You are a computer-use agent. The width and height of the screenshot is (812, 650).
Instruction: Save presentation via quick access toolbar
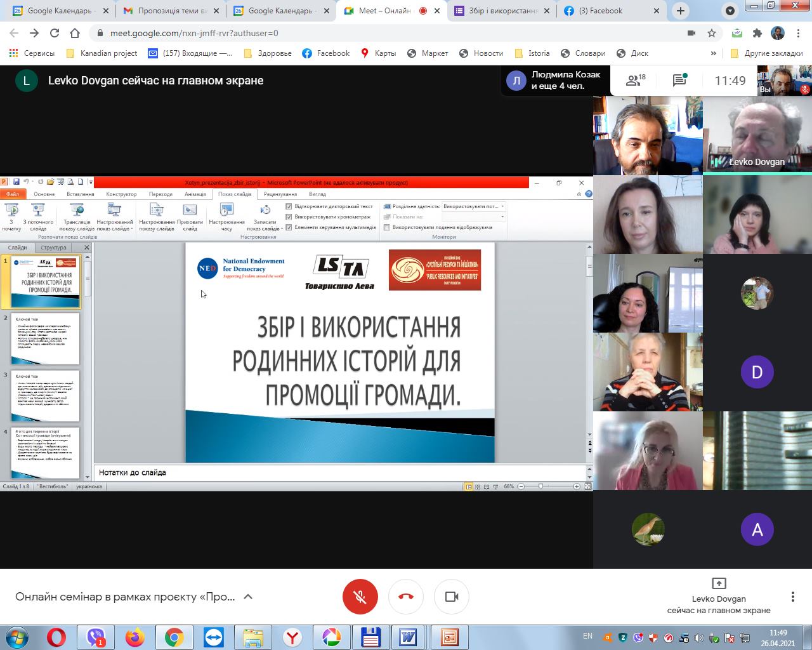click(x=16, y=182)
